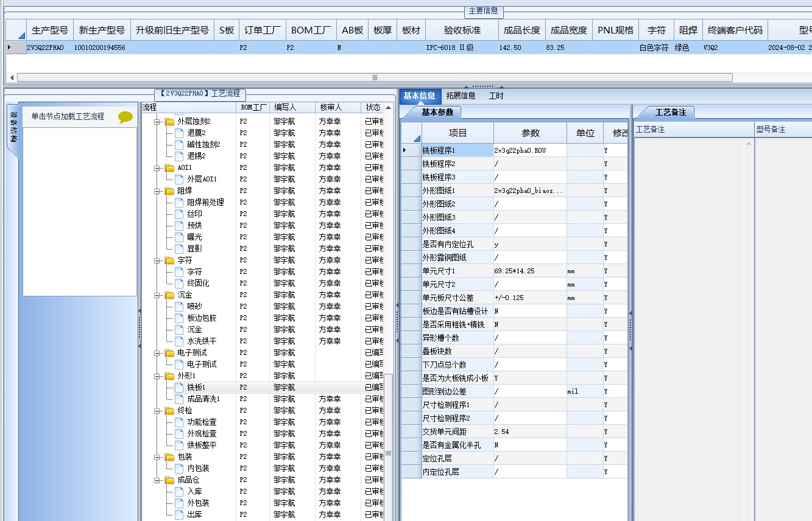This screenshot has width=812, height=521.
Task: Click the yellow speech bubble icon
Action: pyautogui.click(x=125, y=117)
